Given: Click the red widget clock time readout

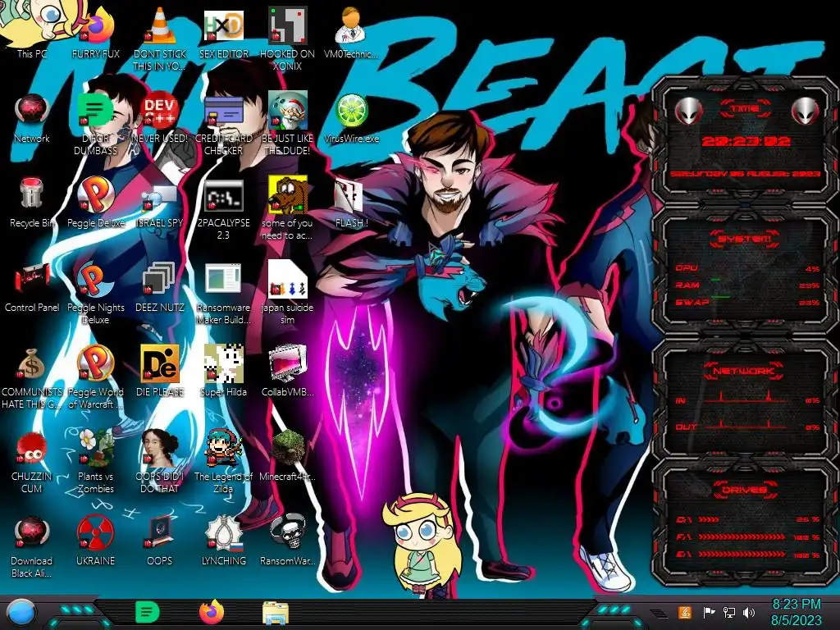Looking at the screenshot, I should pyautogui.click(x=746, y=141).
